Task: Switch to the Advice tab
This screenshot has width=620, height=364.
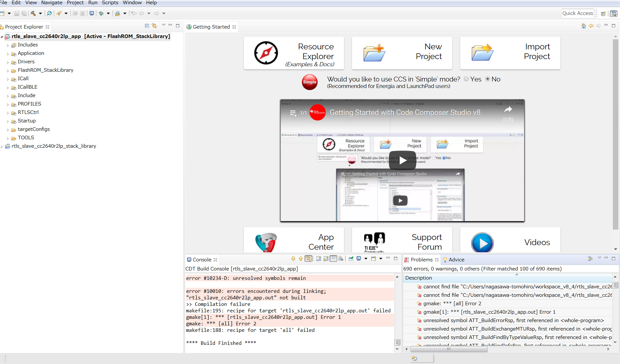Action: tap(454, 259)
